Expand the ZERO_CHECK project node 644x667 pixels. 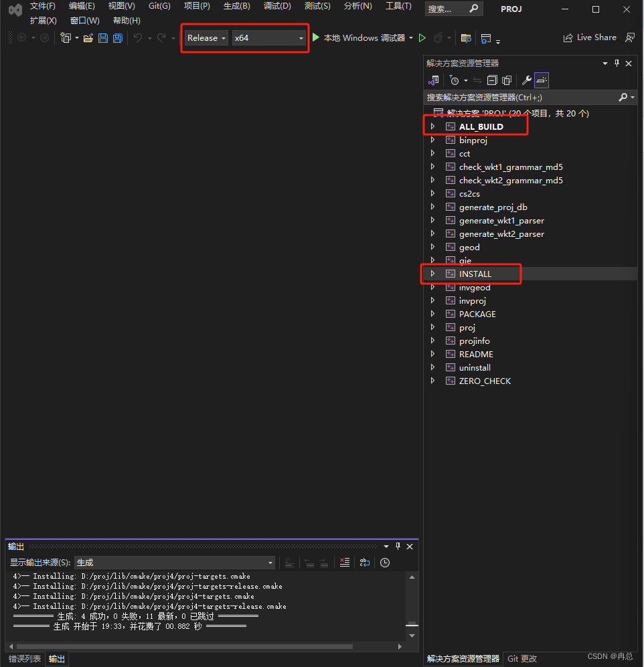click(433, 381)
